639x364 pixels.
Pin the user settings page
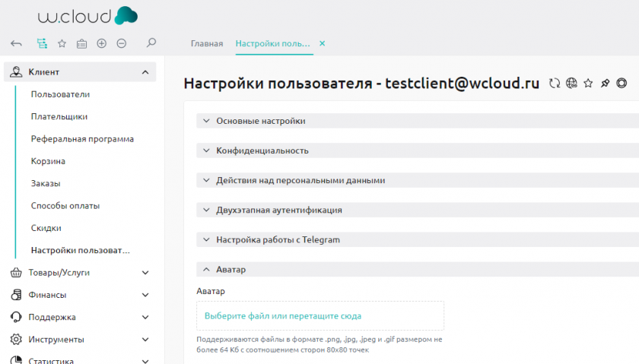(605, 84)
